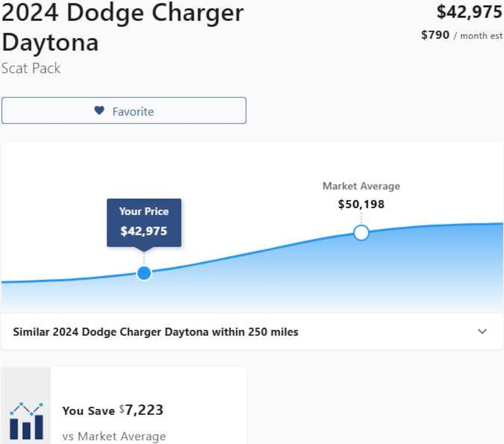The image size is (504, 444).
Task: Select the blue Your Price point on curve
Action: 144,273
